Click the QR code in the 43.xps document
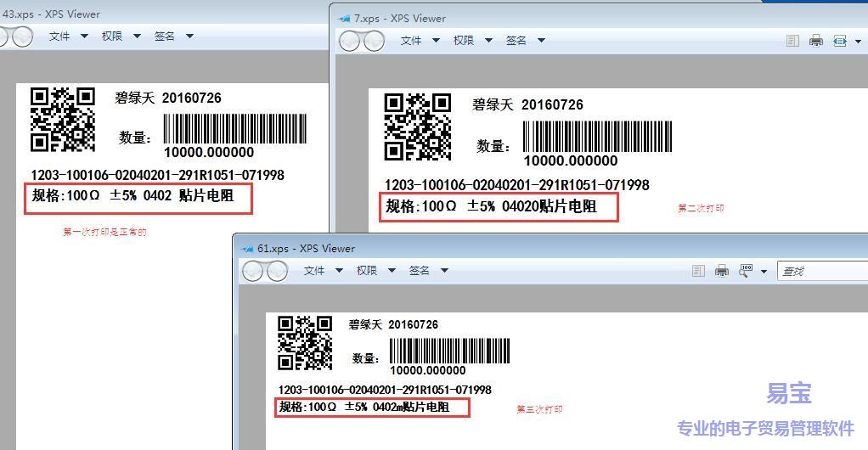 coord(63,119)
